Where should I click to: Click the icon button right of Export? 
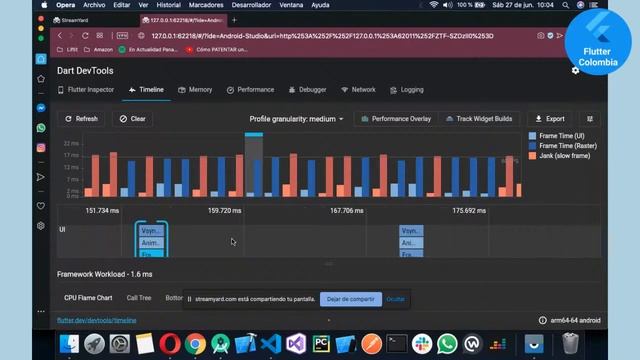[x=590, y=119]
